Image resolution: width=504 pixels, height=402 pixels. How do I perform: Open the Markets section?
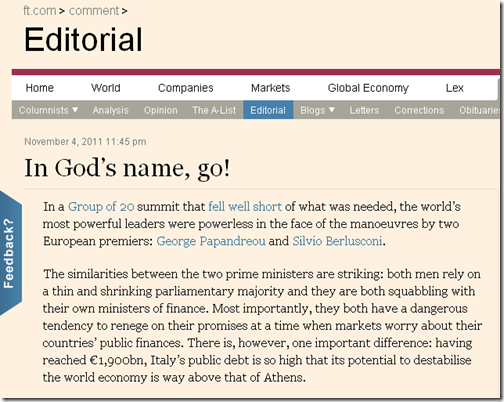coord(270,88)
